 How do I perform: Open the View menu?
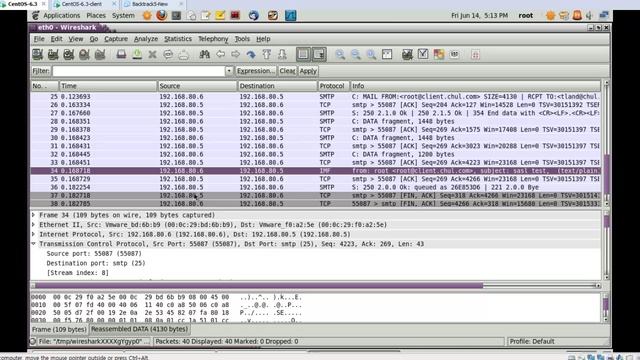(76, 39)
